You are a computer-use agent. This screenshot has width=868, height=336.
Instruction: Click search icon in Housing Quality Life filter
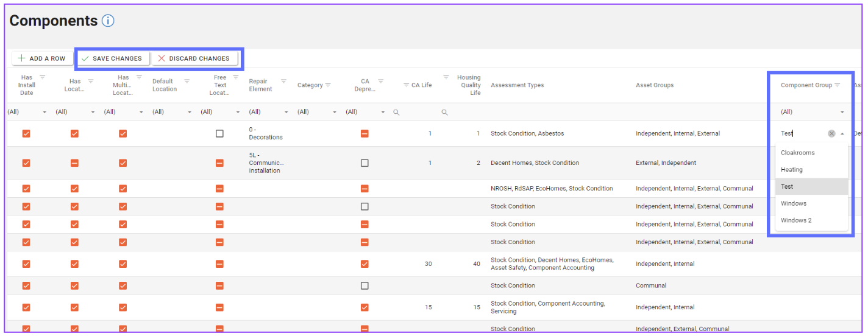click(445, 113)
